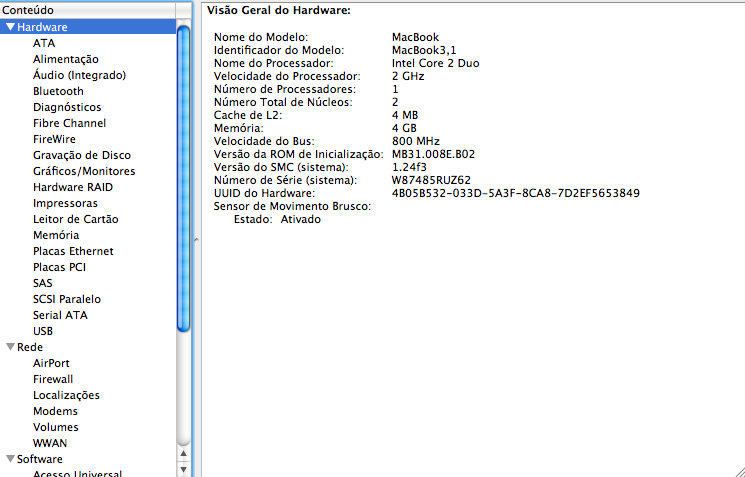Click the blue sidebar scrollbar thumb

pyautogui.click(x=183, y=179)
